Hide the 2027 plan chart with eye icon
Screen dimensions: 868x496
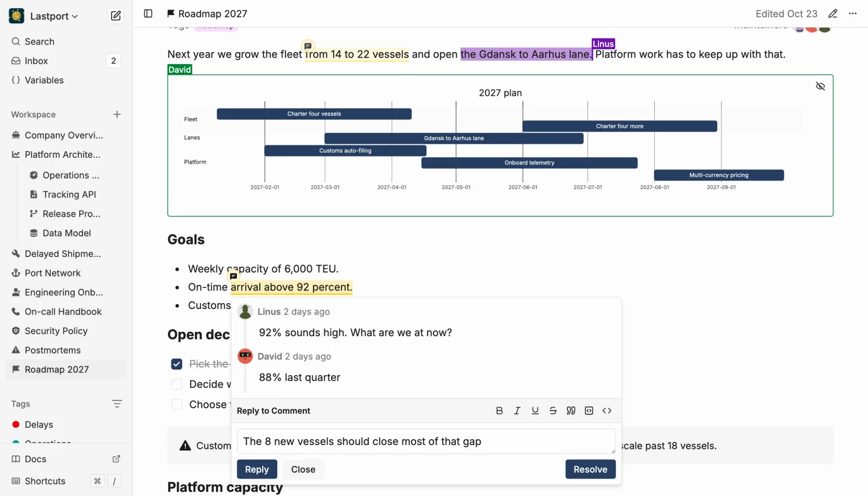pyautogui.click(x=820, y=86)
